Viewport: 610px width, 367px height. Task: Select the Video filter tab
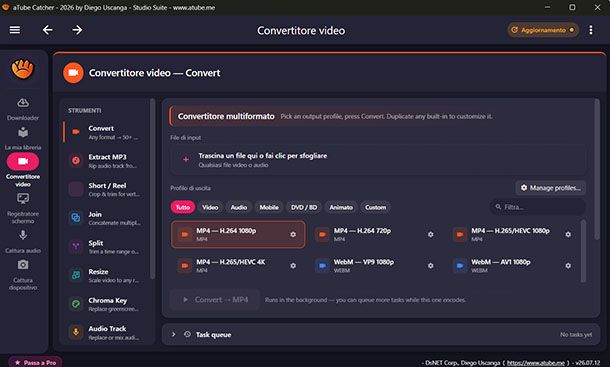pos(210,207)
